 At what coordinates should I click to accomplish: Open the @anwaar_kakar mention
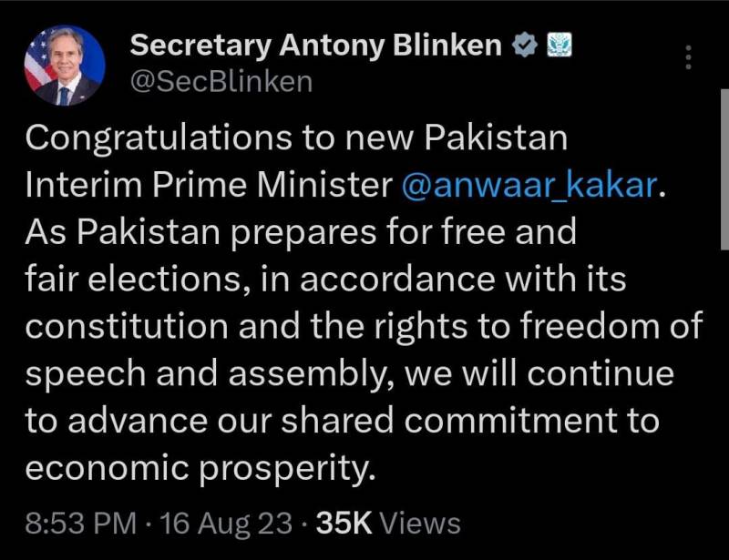tap(529, 185)
